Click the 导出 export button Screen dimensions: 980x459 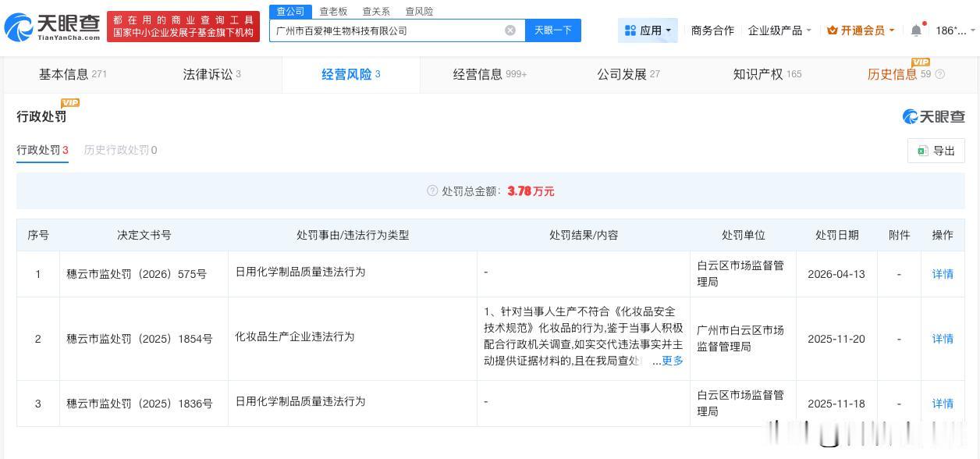(x=936, y=151)
